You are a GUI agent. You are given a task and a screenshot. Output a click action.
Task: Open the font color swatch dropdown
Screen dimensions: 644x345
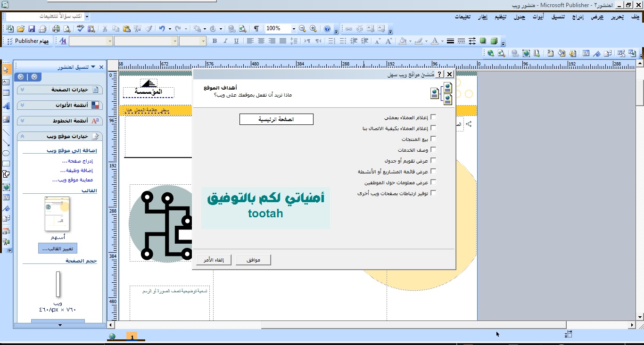coord(442,41)
